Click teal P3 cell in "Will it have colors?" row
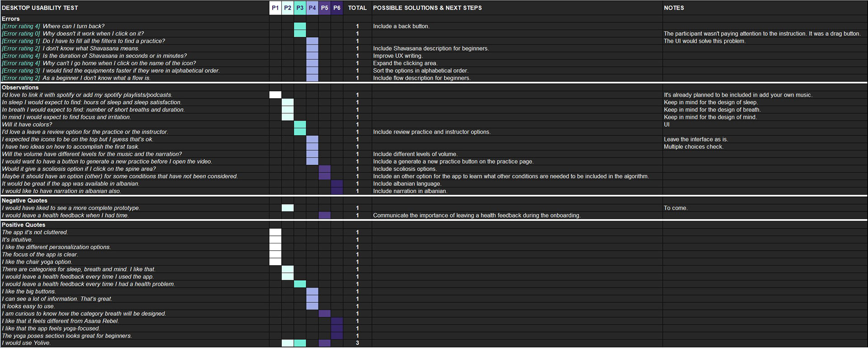 pos(300,124)
